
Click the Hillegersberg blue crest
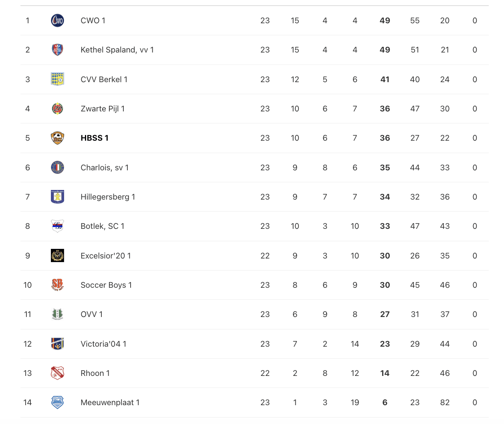(57, 197)
